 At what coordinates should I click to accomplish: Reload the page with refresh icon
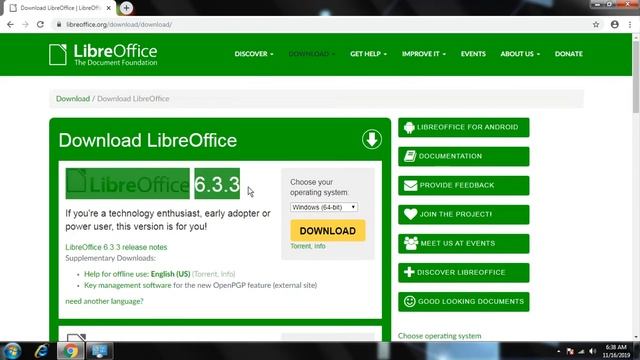coord(40,24)
